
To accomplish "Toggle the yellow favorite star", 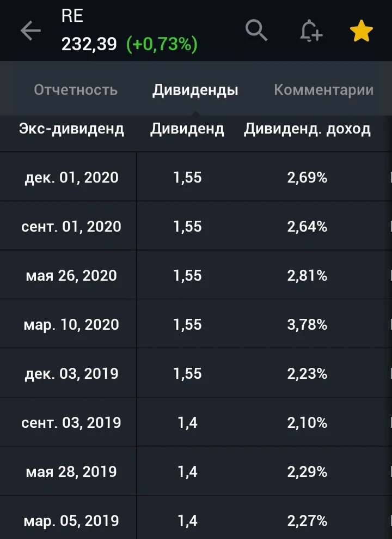I will click(x=361, y=31).
